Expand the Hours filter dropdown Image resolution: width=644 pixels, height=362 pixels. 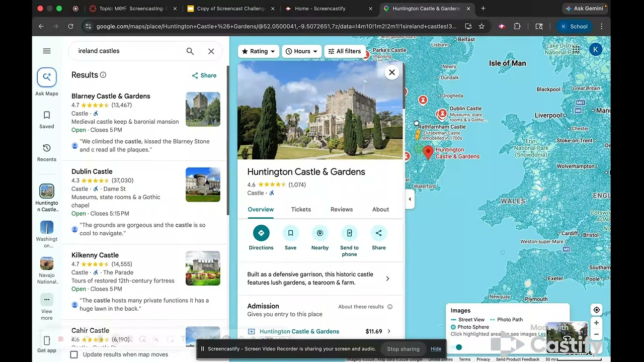click(302, 51)
